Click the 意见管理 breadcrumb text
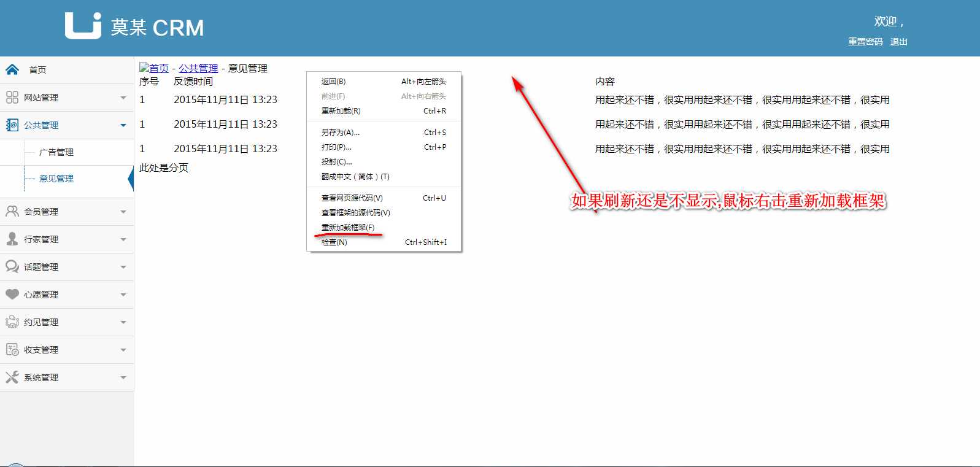980x467 pixels. click(x=248, y=68)
